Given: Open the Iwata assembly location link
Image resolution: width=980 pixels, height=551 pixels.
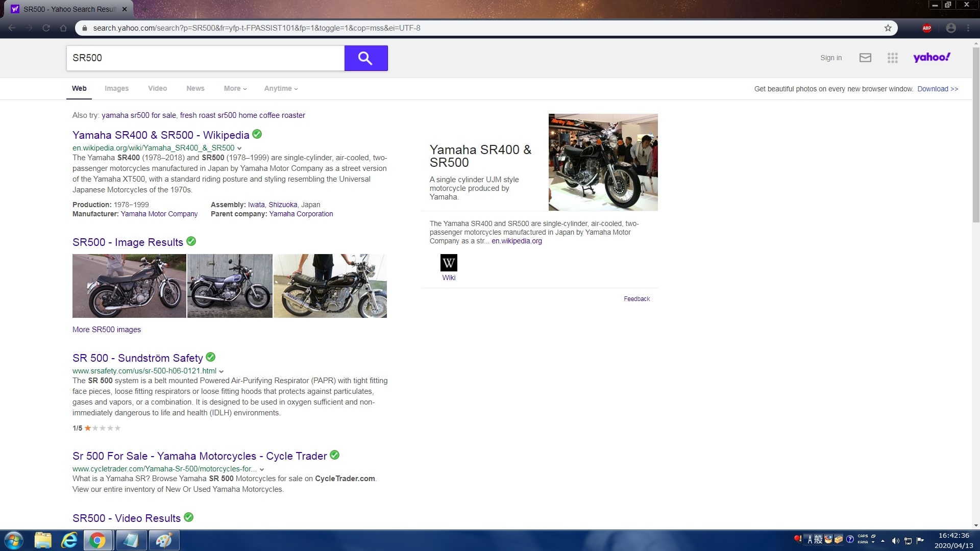Looking at the screenshot, I should (x=256, y=205).
